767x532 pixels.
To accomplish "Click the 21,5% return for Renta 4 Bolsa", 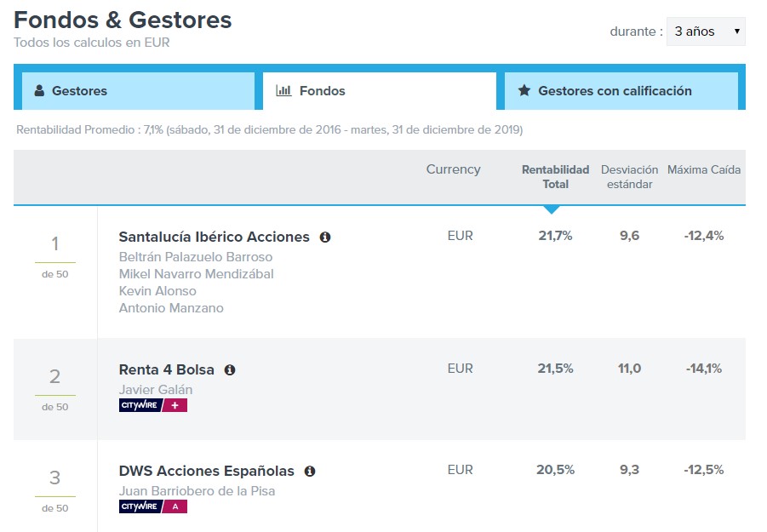I will coord(555,369).
